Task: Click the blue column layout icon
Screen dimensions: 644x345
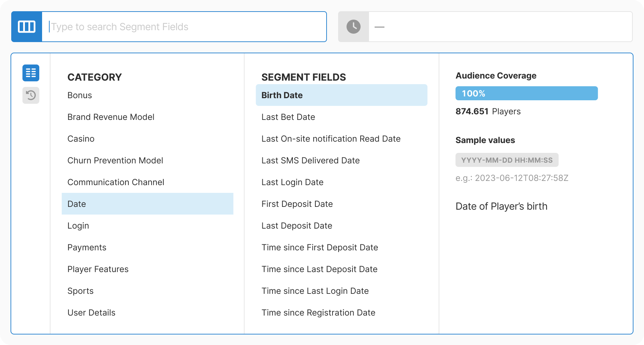Action: pos(26,26)
